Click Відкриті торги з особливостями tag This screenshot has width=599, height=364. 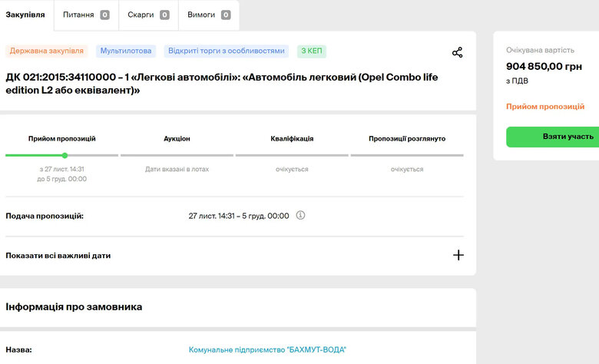pyautogui.click(x=227, y=51)
